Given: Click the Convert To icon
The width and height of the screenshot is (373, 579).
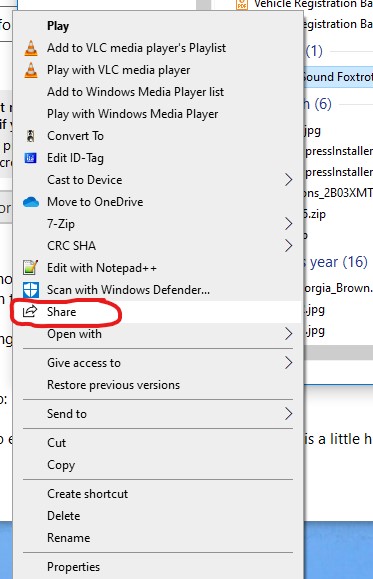Looking at the screenshot, I should tap(31, 136).
